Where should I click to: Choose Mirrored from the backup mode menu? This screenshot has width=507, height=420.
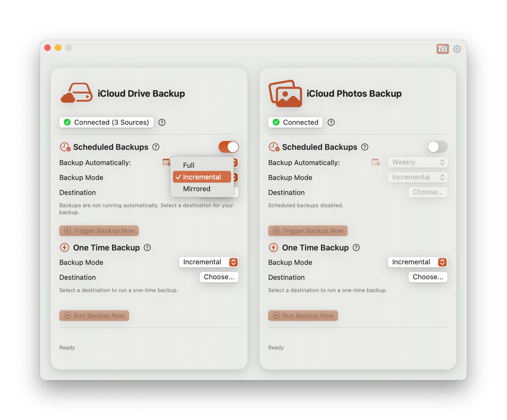click(x=202, y=189)
